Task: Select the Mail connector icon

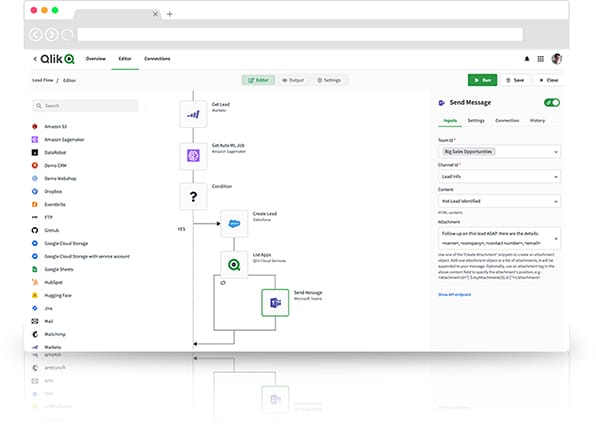Action: (x=35, y=321)
